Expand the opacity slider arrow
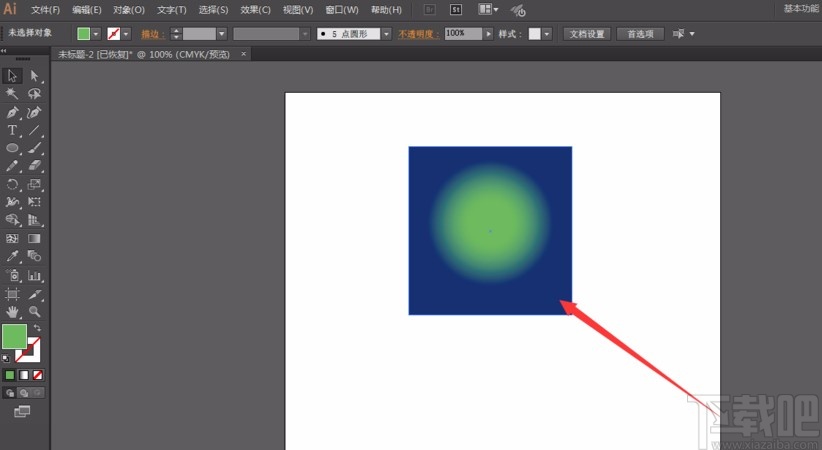 [489, 34]
